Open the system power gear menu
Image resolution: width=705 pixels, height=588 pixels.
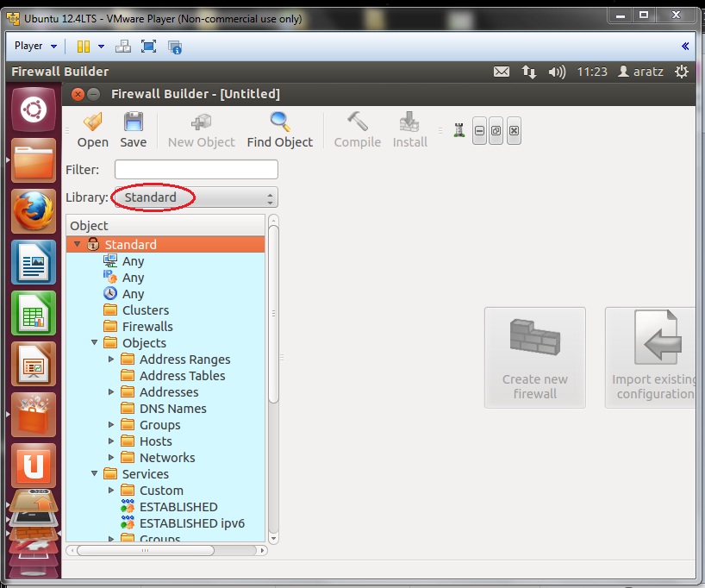coord(682,72)
